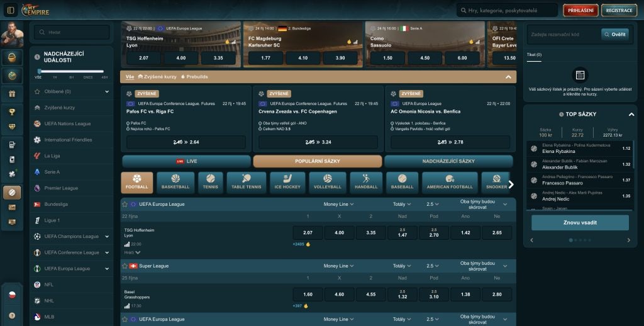Click the Přihlášení login button

pyautogui.click(x=580, y=10)
